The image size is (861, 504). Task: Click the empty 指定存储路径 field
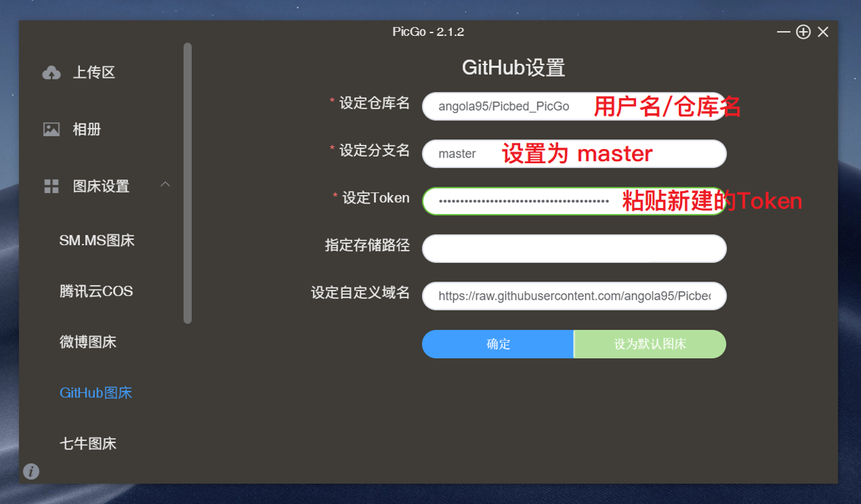pyautogui.click(x=574, y=248)
